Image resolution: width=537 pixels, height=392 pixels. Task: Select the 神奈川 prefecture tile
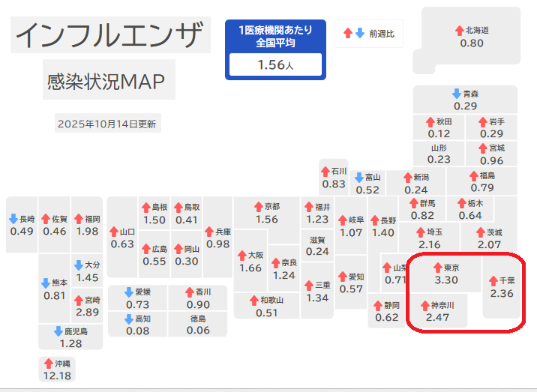(x=440, y=313)
